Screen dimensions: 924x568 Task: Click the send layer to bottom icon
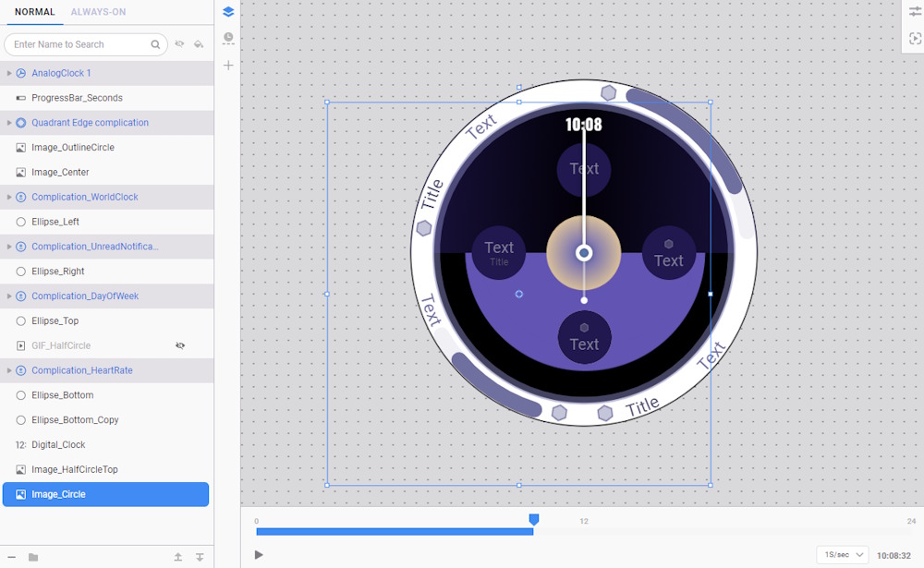200,557
